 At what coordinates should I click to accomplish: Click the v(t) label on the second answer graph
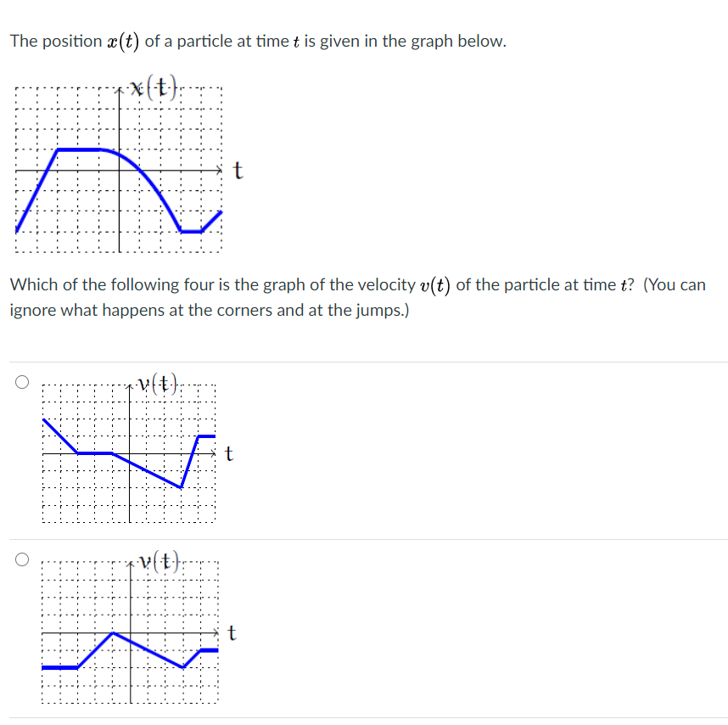158,561
